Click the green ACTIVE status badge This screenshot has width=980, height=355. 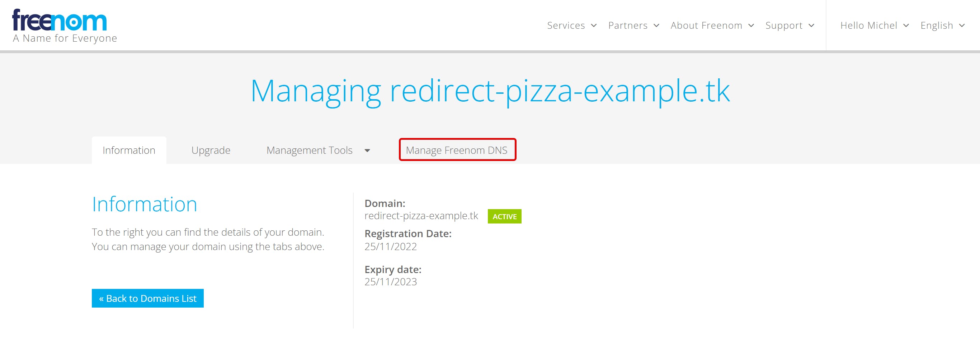[504, 217]
